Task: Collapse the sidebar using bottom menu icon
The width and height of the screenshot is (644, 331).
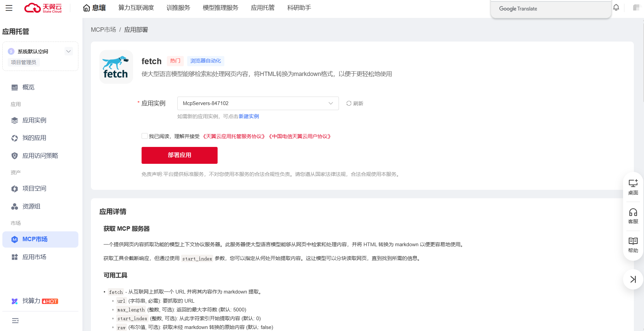Action: point(15,321)
